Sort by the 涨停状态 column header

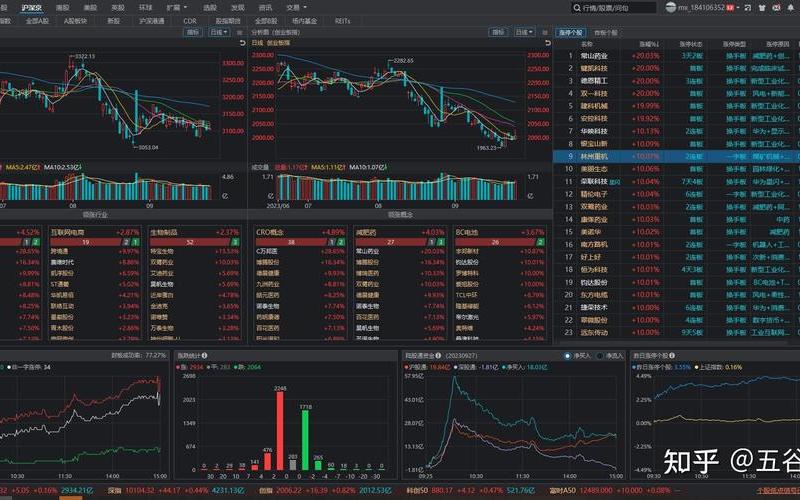[x=691, y=44]
